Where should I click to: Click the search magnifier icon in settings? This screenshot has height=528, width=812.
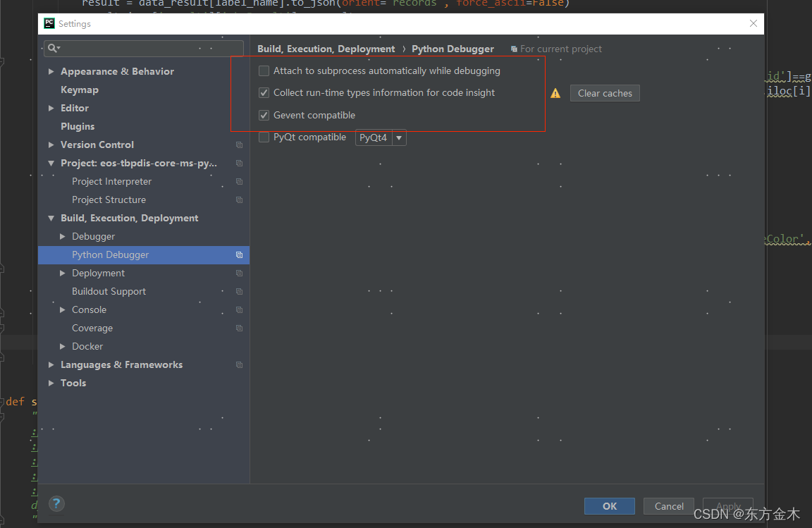tap(53, 48)
